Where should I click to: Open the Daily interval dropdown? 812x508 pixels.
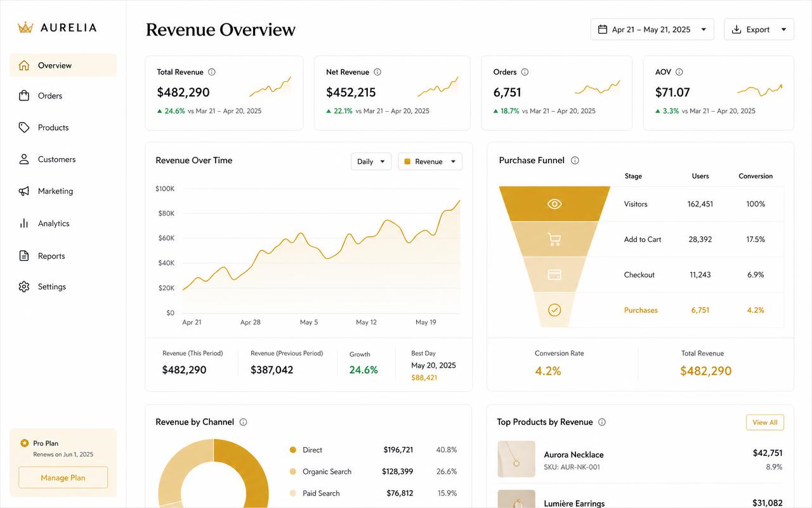pyautogui.click(x=371, y=161)
